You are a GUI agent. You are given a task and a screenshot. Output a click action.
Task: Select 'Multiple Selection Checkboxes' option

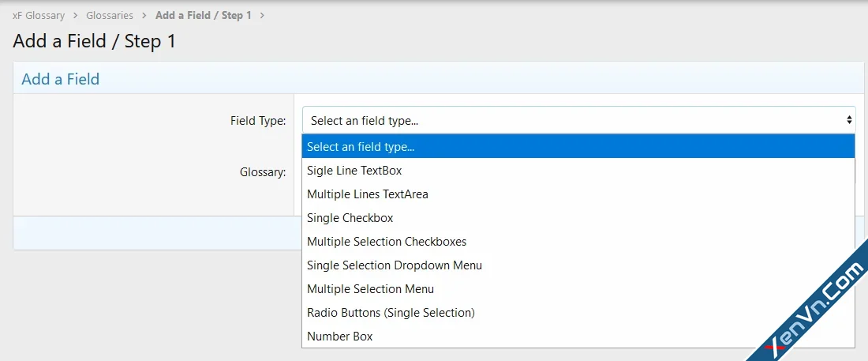coord(387,242)
